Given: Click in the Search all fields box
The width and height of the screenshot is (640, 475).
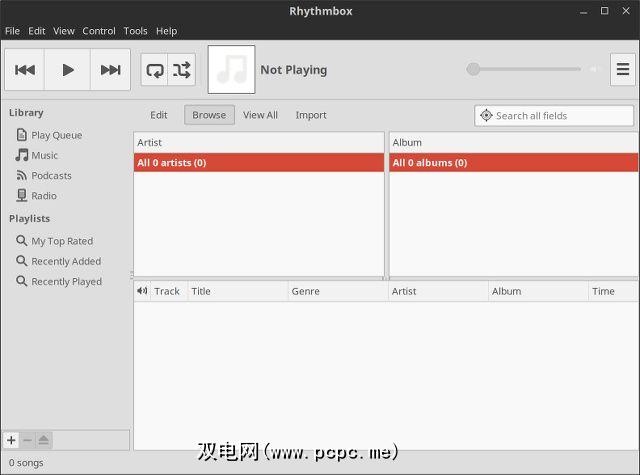Looking at the screenshot, I should [x=560, y=116].
